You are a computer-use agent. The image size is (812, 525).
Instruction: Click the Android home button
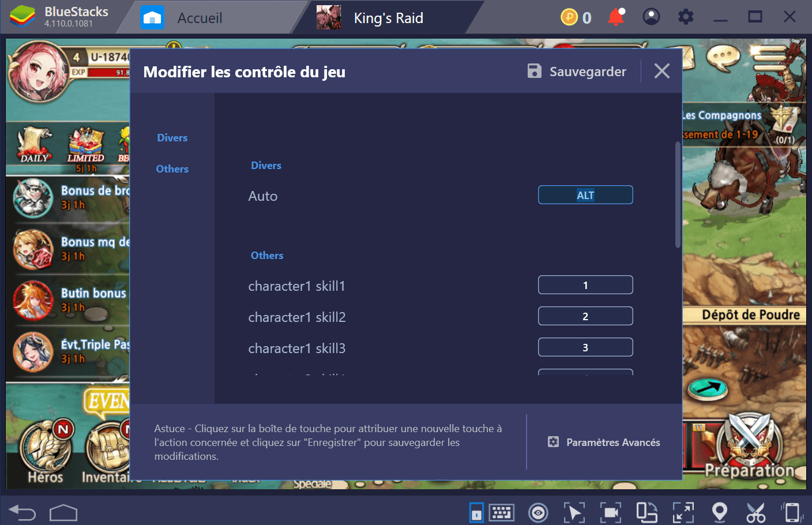[x=63, y=512]
